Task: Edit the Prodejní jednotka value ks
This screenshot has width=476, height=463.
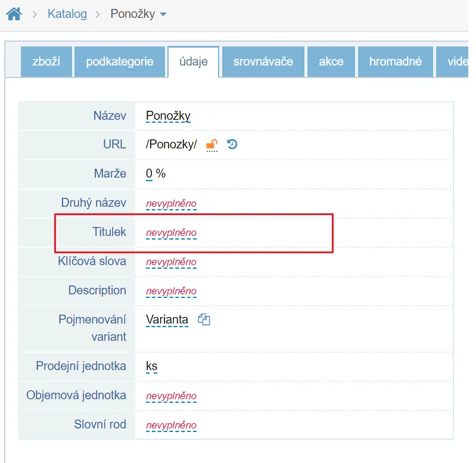Action: 151,366
